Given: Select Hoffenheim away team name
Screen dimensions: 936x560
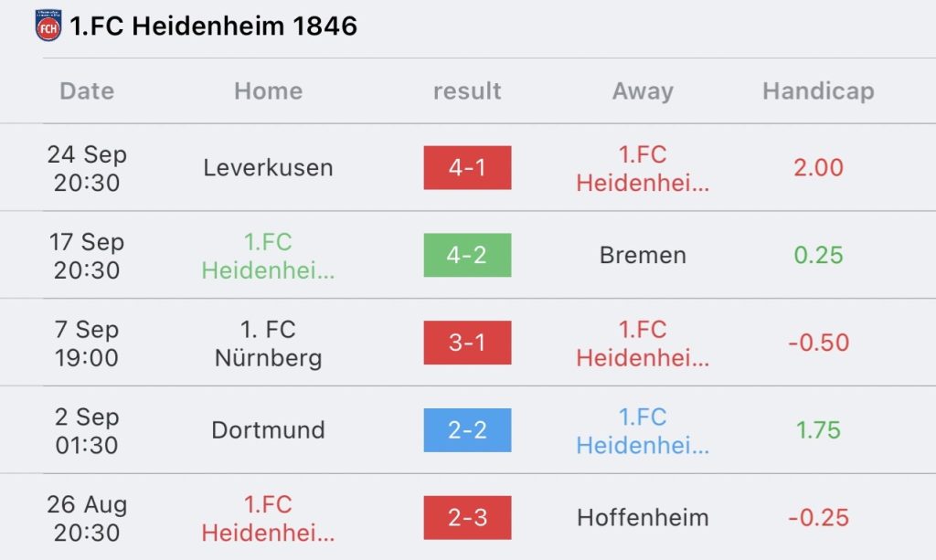Looking at the screenshot, I should tap(643, 518).
